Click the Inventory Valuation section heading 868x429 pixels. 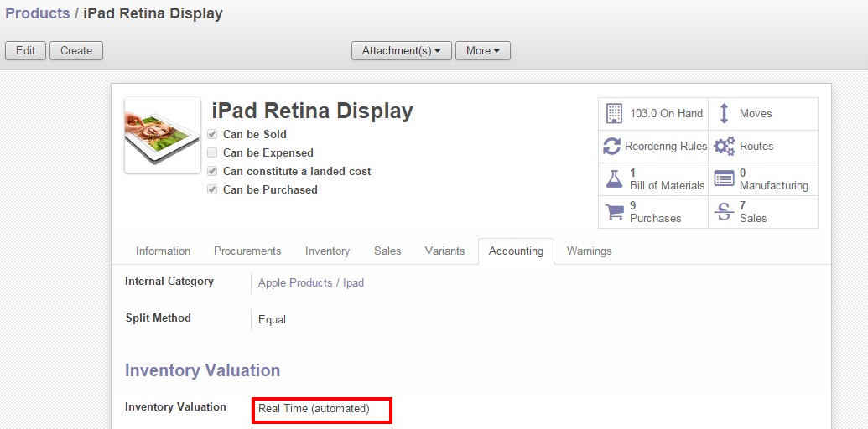[x=203, y=370]
